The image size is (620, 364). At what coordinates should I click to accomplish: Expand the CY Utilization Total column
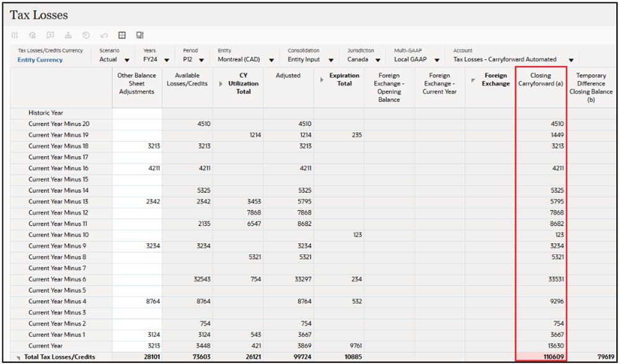pyautogui.click(x=221, y=84)
